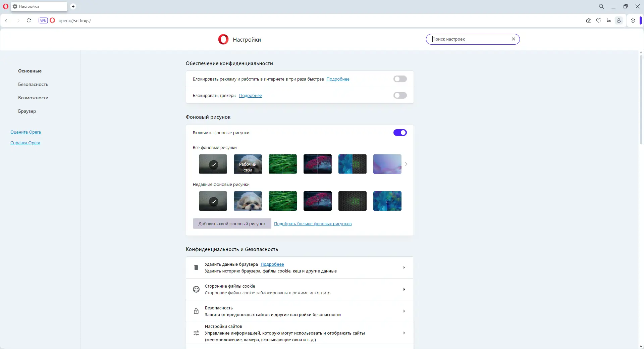Expand Настройки сайтов with its arrow
The height and width of the screenshot is (349, 644).
(x=404, y=333)
